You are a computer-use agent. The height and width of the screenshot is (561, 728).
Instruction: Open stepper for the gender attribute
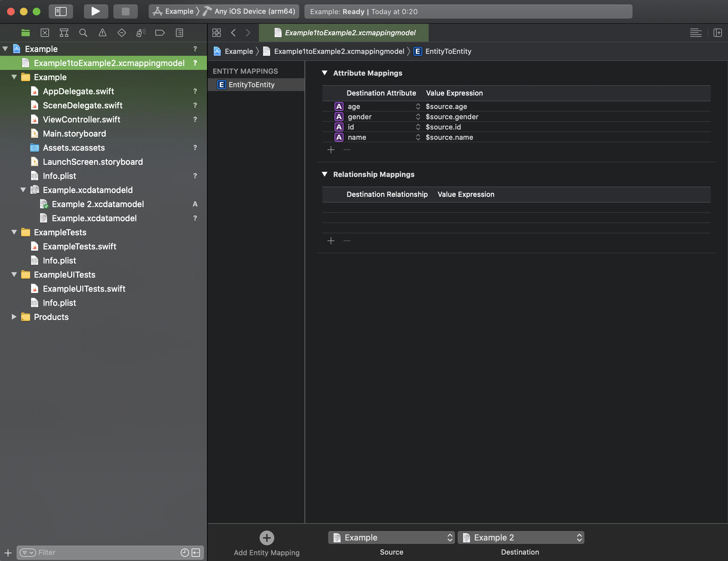[x=418, y=117]
